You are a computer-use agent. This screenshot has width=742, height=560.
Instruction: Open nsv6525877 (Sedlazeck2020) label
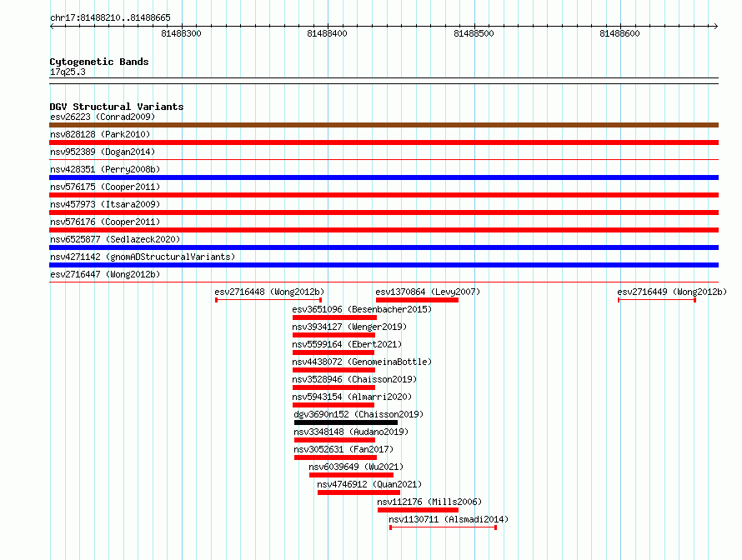click(x=115, y=239)
